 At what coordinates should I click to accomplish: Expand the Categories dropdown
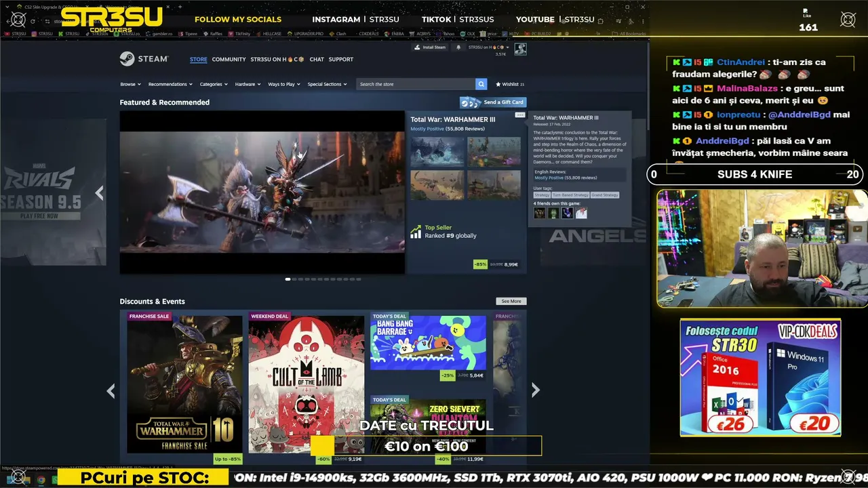coord(214,84)
